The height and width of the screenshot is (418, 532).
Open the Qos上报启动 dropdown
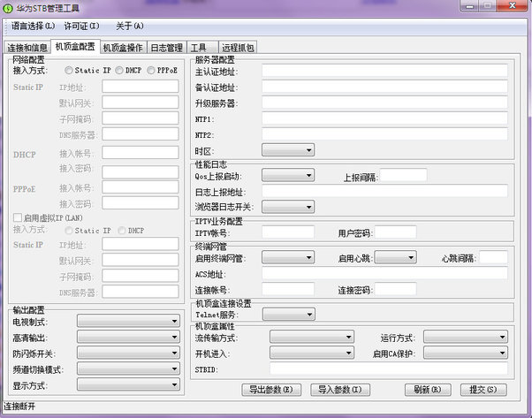click(x=288, y=175)
